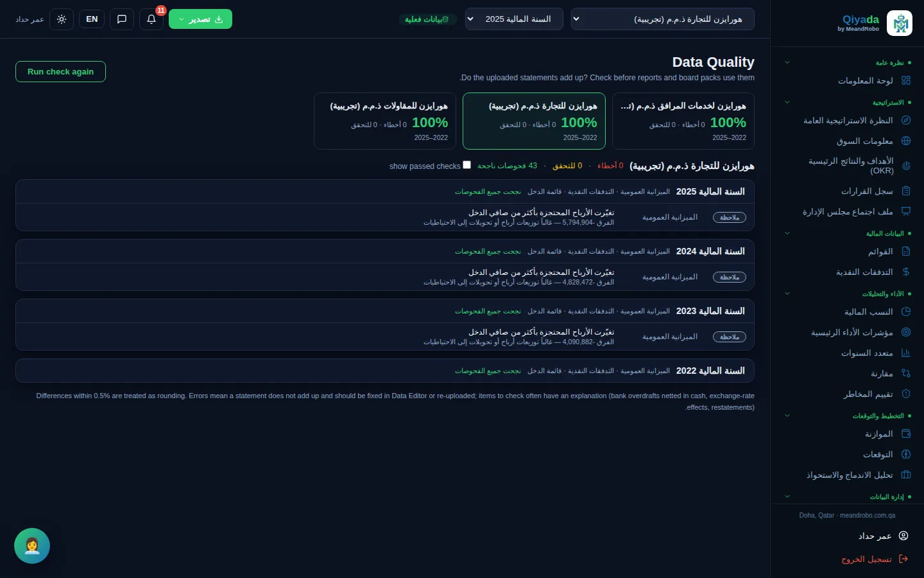The image size is (924, 578).
Task: Open the floating assistant avatar
Action: tap(32, 546)
